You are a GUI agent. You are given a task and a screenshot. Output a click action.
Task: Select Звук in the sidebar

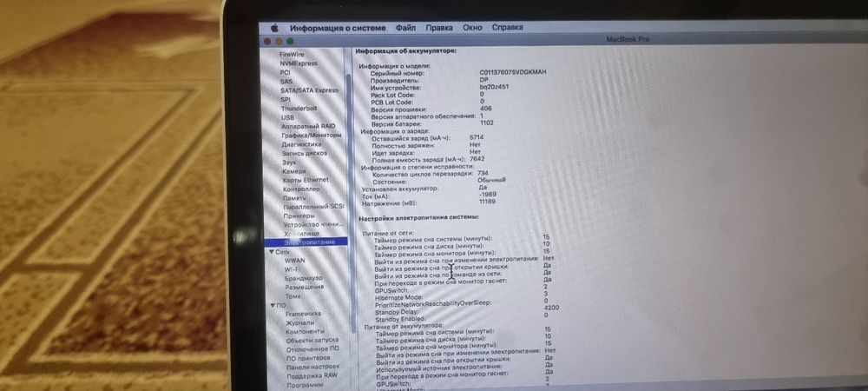click(289, 162)
